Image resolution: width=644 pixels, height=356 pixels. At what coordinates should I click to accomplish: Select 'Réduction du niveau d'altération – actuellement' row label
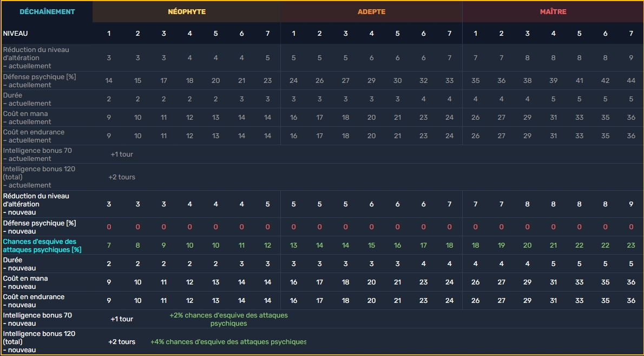click(x=36, y=58)
